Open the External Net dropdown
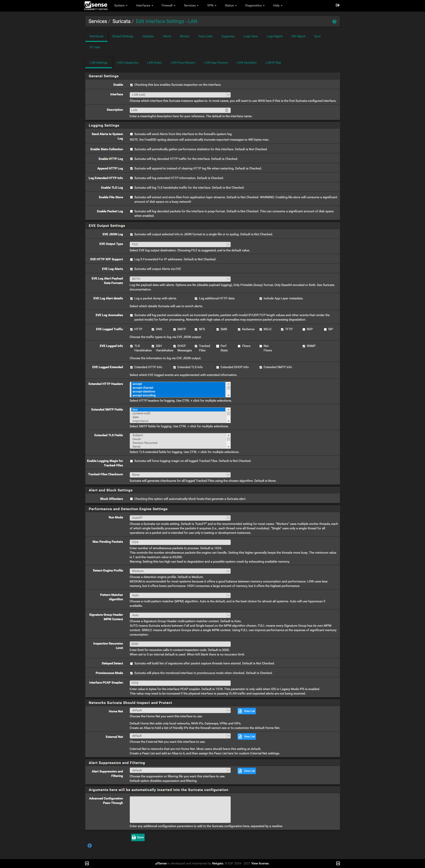Viewport: 425px width, 868px height. [180, 736]
